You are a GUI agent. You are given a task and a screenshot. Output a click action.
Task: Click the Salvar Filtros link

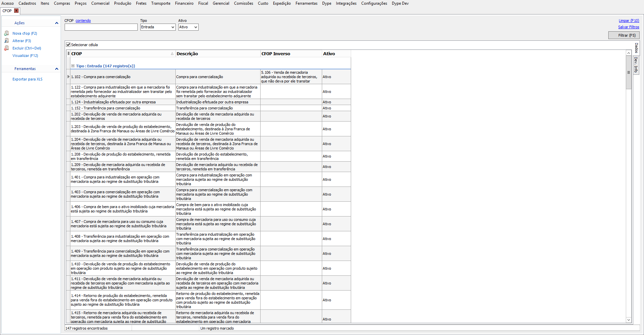[x=629, y=27]
